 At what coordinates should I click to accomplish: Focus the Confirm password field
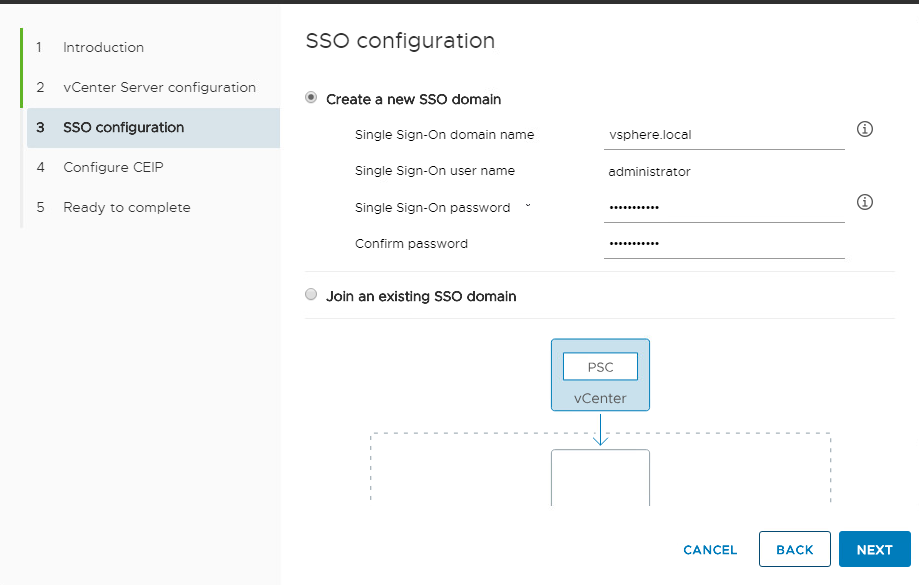click(x=724, y=244)
